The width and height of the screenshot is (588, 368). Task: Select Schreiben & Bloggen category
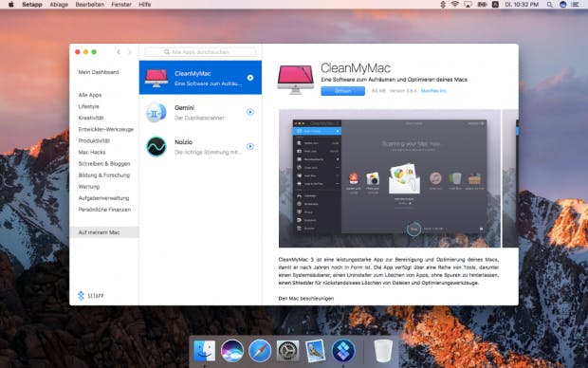pos(104,163)
